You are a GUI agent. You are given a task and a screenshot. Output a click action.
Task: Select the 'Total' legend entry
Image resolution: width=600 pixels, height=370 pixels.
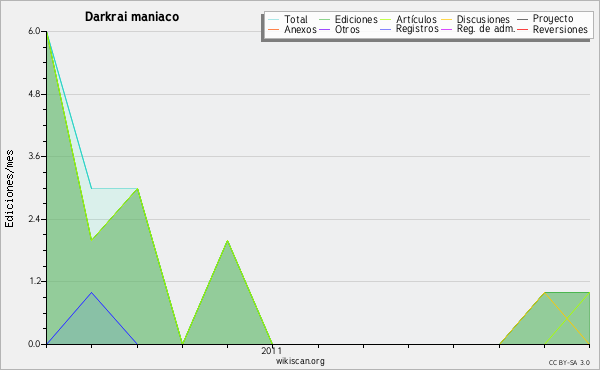(x=296, y=19)
